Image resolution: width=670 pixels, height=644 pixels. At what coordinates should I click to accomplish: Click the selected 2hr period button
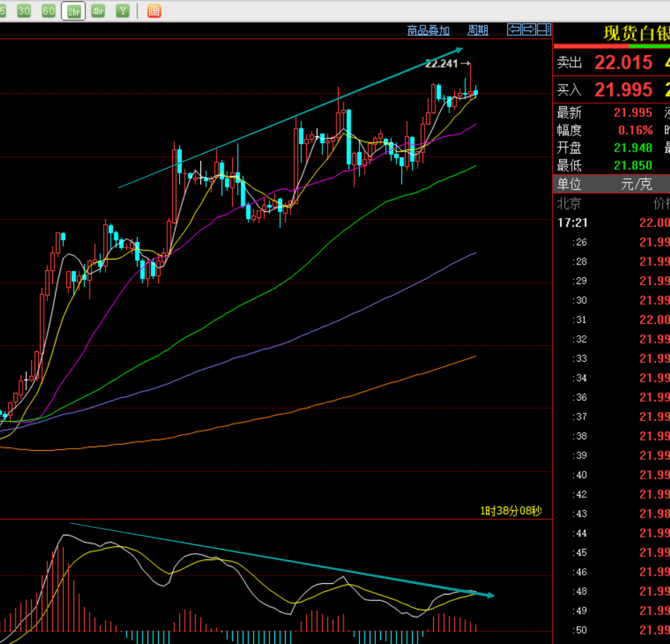coord(73,11)
